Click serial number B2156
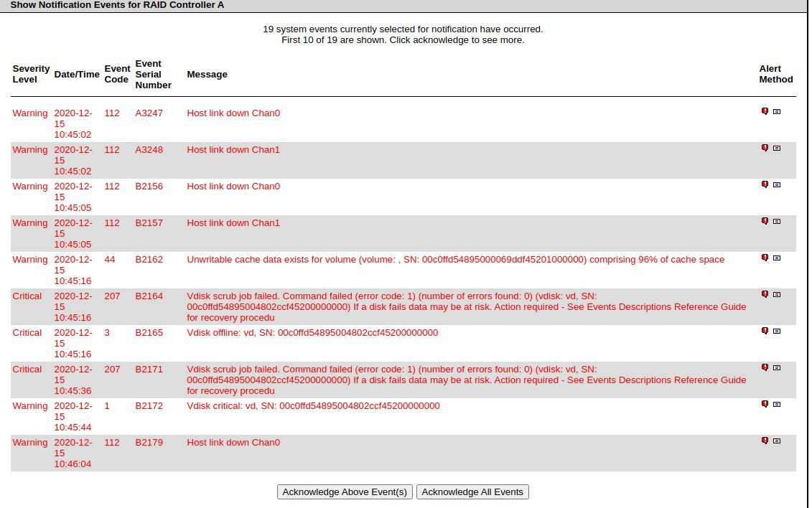The height and width of the screenshot is (508, 812). click(x=149, y=187)
